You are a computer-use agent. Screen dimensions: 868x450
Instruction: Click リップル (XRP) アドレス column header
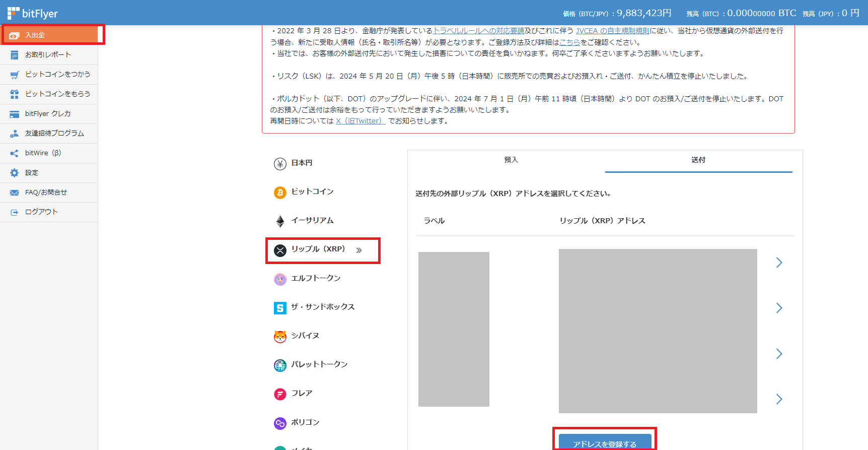click(x=602, y=221)
